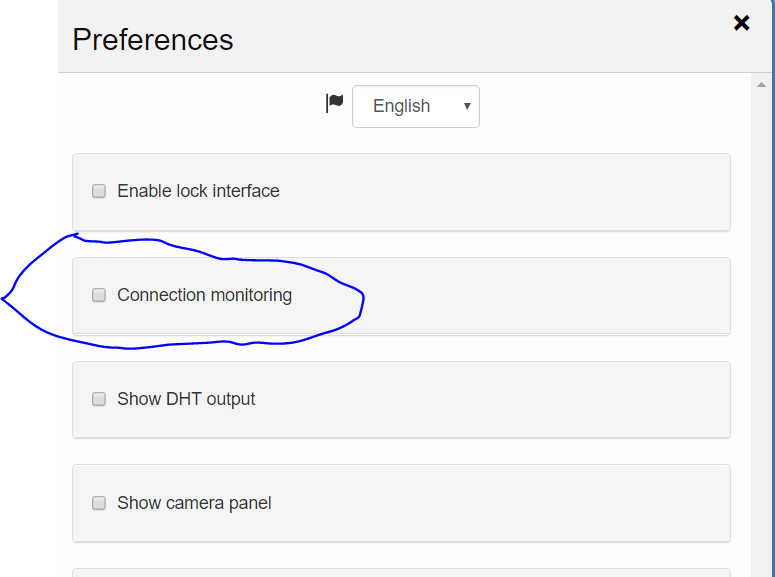Click the "Enable lock interface" label text
Viewport: 775px width, 577px height.
pyautogui.click(x=198, y=191)
